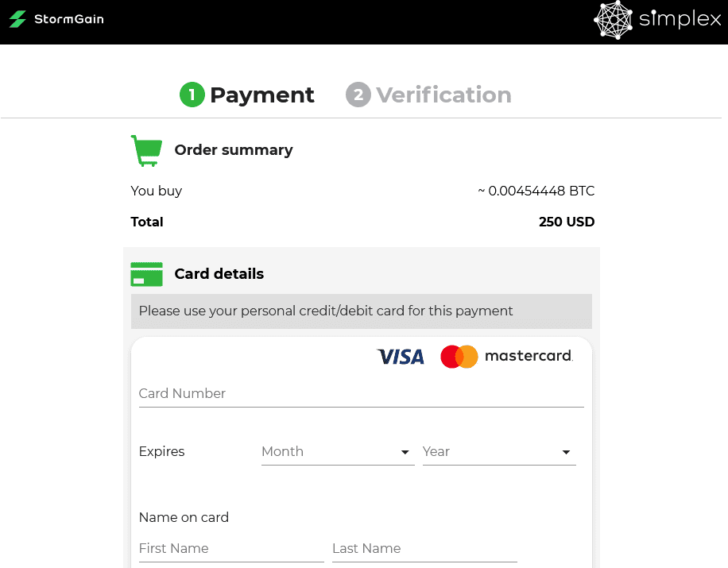Focus the First Name field

tap(231, 548)
